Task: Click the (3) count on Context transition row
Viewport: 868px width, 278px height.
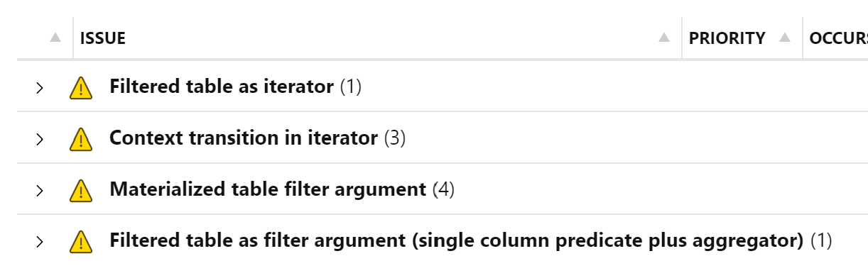Action: pyautogui.click(x=395, y=138)
